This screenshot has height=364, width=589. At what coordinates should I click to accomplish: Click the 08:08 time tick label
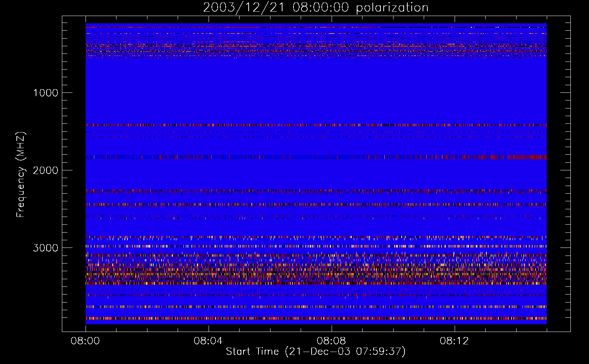331,341
